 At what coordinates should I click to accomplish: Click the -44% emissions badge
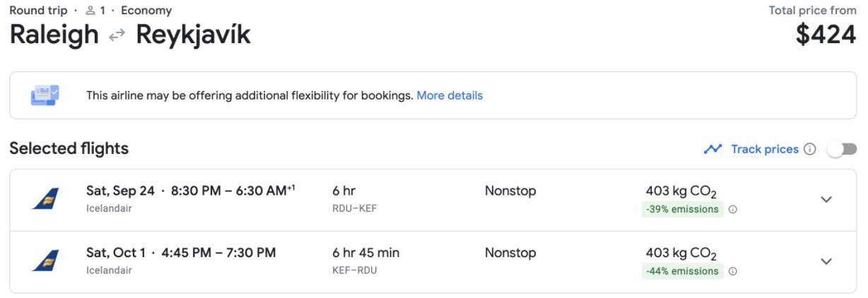coord(683,271)
